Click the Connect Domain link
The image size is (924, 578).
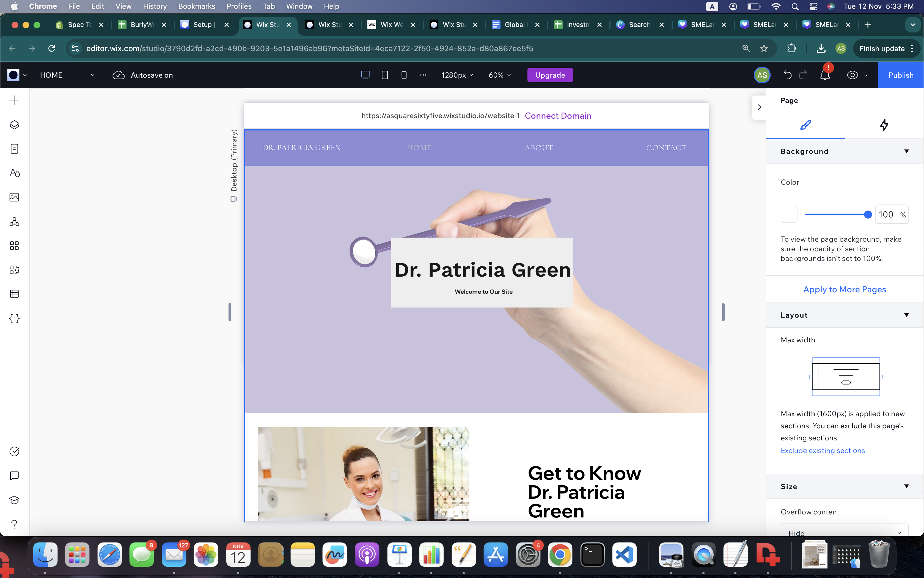tap(558, 116)
